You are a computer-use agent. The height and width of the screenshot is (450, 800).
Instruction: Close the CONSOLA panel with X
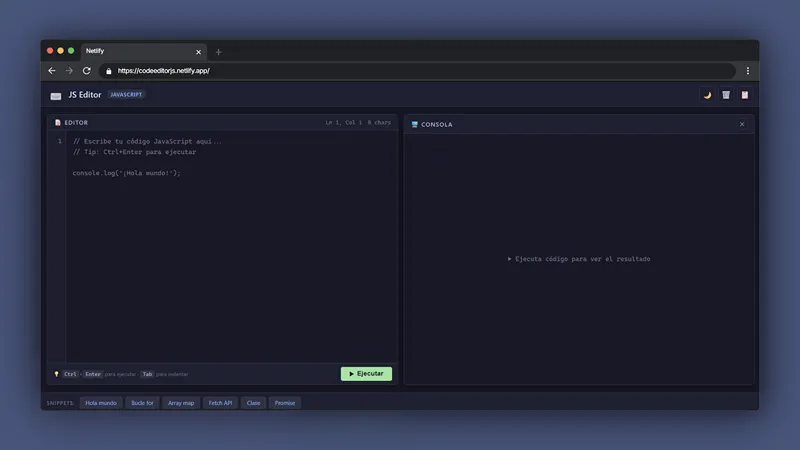coord(742,124)
